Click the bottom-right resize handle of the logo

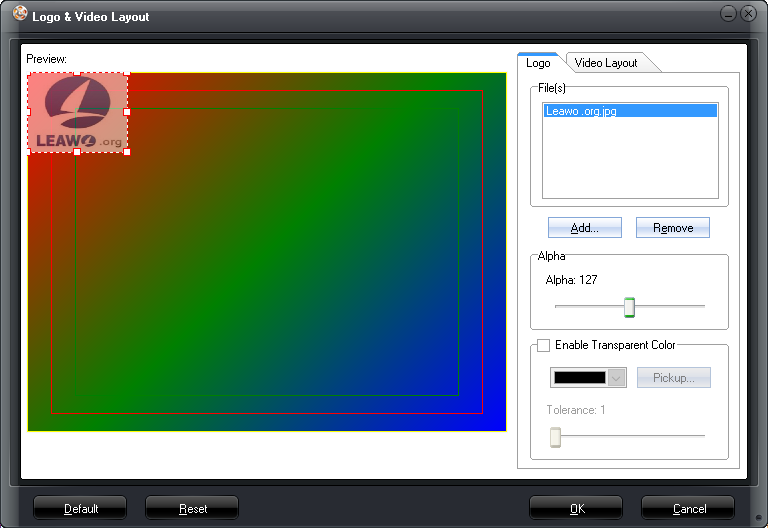(x=127, y=152)
